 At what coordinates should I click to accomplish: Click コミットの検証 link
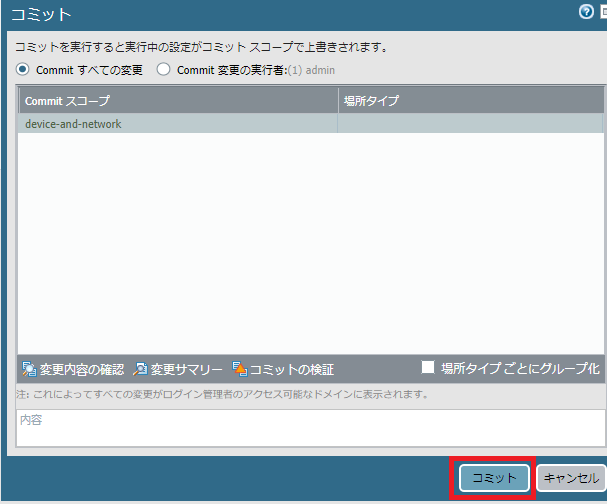tap(291, 369)
